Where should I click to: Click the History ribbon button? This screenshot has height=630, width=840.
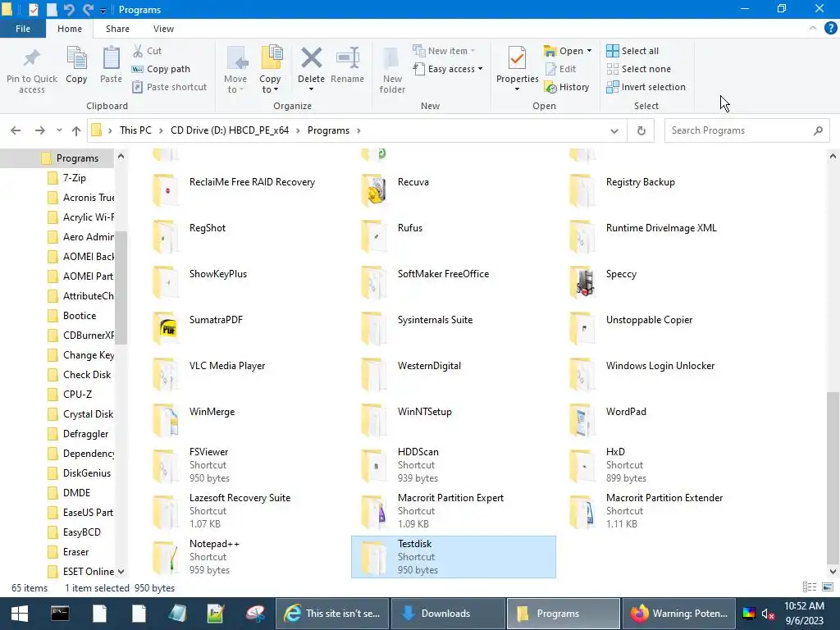click(x=566, y=87)
